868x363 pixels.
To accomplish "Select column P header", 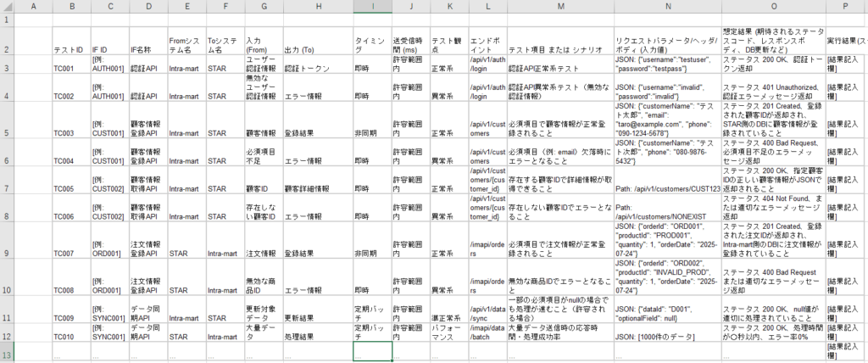I will (847, 6).
